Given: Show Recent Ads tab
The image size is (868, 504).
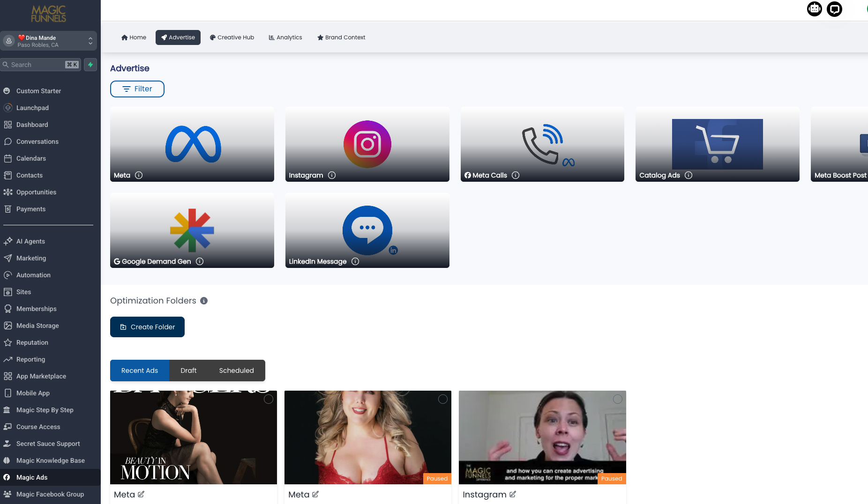Looking at the screenshot, I should (x=140, y=371).
